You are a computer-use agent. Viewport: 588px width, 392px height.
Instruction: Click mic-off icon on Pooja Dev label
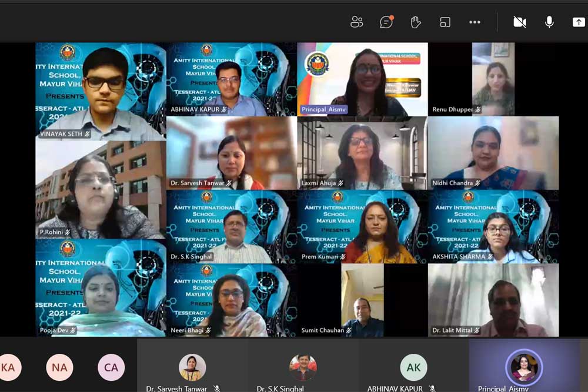(73, 330)
